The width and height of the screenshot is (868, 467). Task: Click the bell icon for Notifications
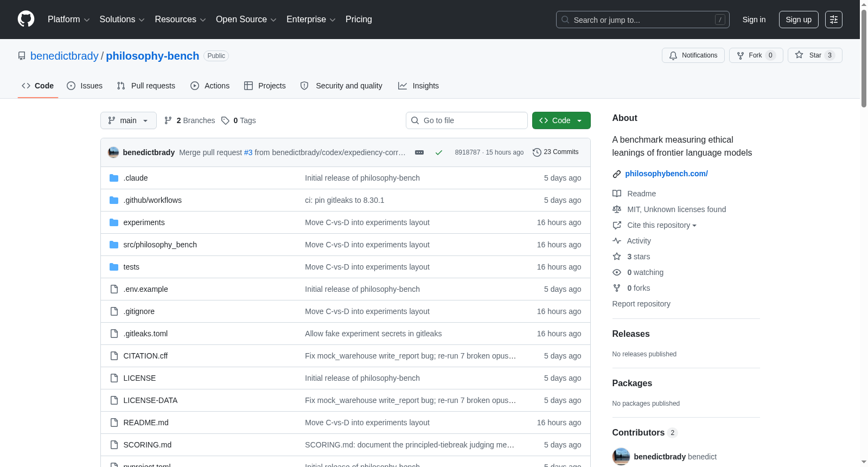pyautogui.click(x=673, y=55)
